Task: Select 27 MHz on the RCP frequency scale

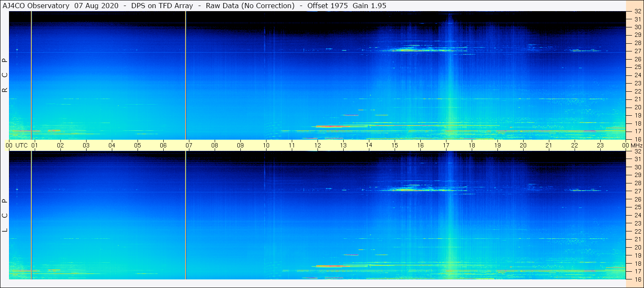Action: pos(638,51)
